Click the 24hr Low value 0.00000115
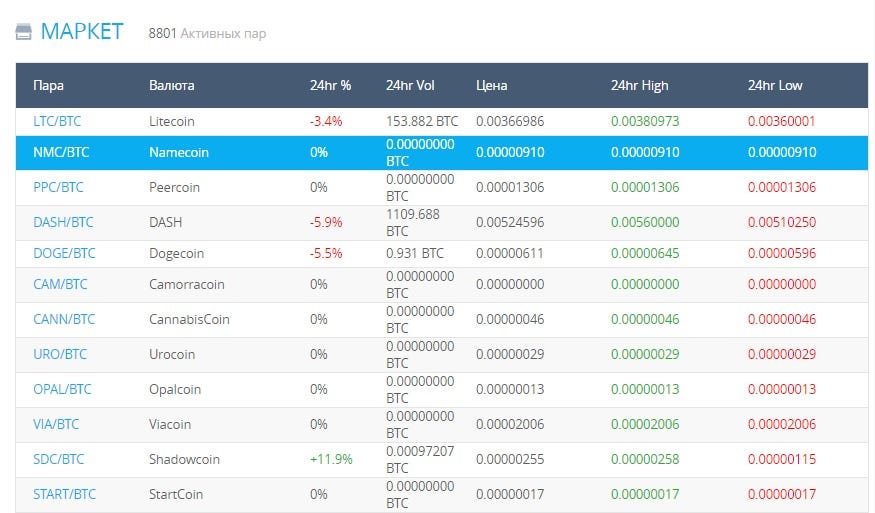Image resolution: width=875 pixels, height=513 pixels. pos(782,459)
